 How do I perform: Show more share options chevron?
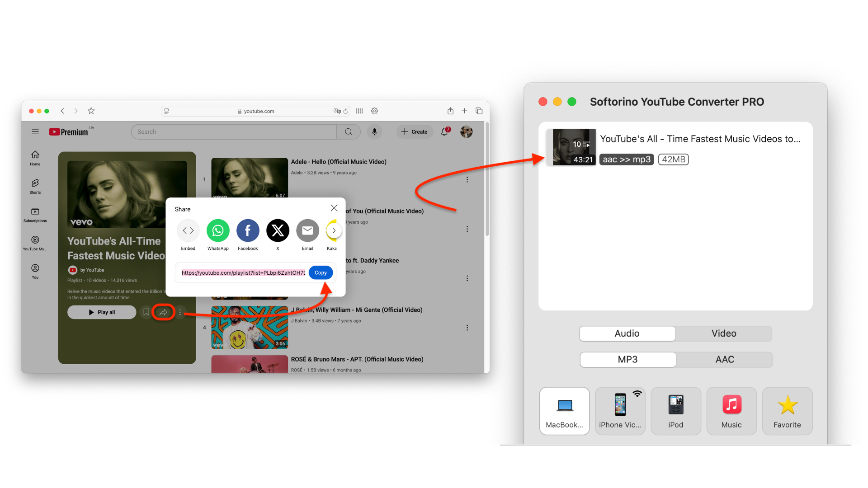pyautogui.click(x=334, y=230)
